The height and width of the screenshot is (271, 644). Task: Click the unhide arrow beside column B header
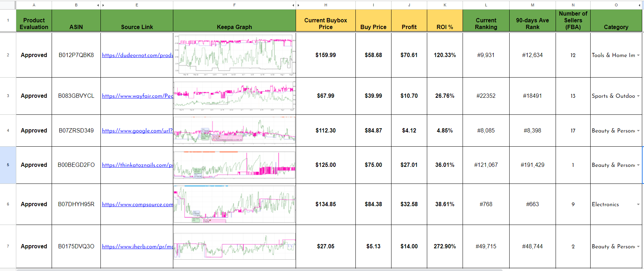coord(98,5)
